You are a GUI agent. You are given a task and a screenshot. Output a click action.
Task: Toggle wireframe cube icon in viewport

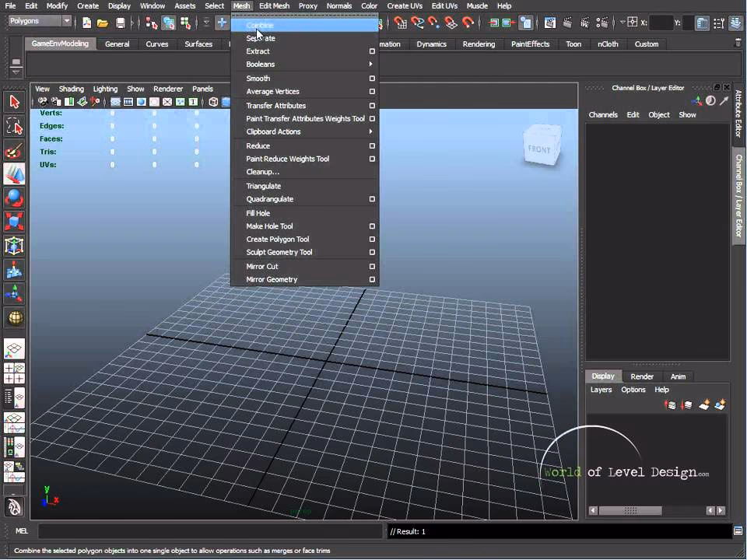[213, 101]
